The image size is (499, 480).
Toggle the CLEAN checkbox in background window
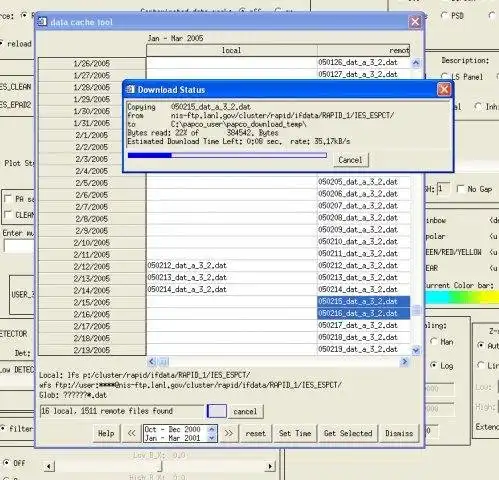7,215
